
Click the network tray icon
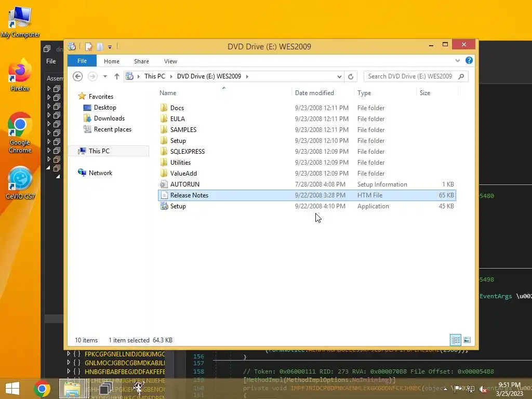(470, 389)
